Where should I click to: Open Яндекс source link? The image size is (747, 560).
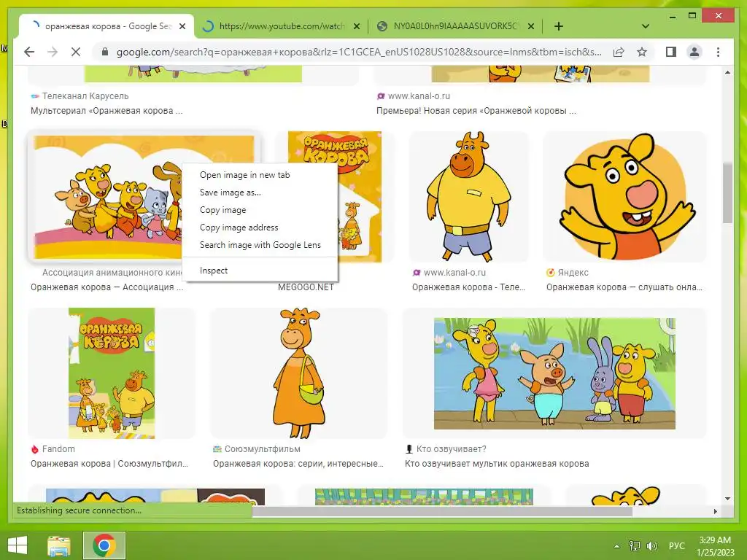(x=573, y=273)
